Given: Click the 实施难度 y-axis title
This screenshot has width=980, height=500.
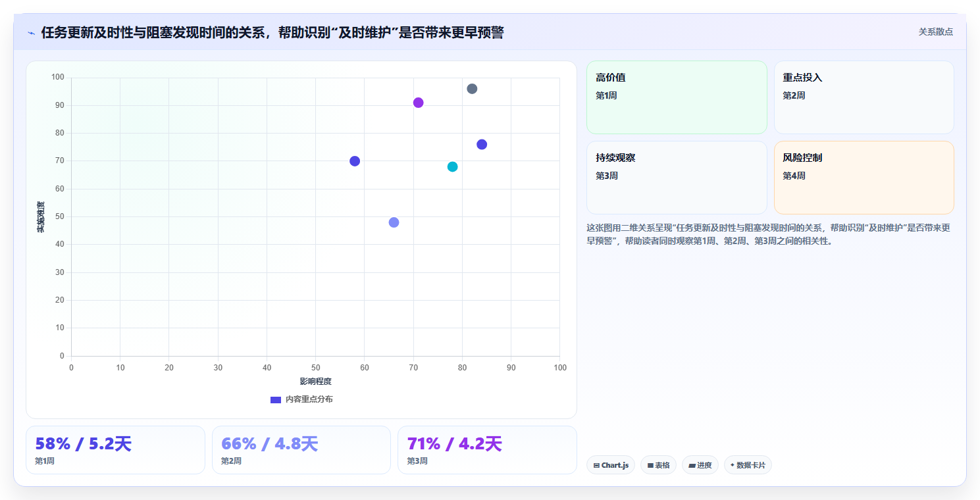Looking at the screenshot, I should coord(41,217).
